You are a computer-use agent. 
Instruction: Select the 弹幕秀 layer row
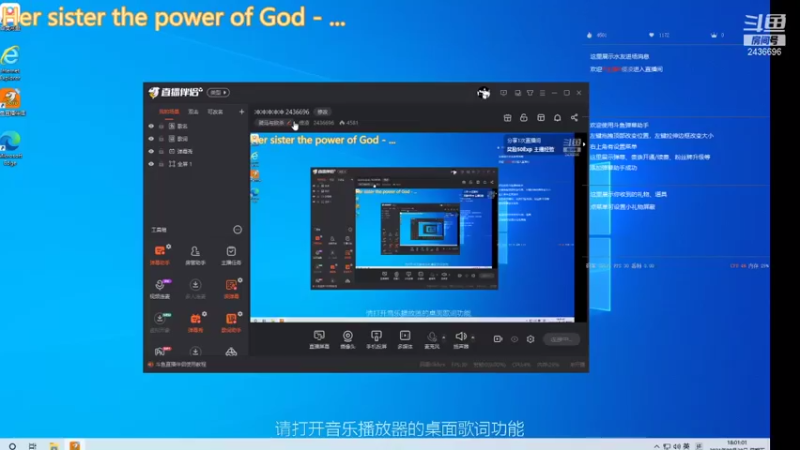195,152
